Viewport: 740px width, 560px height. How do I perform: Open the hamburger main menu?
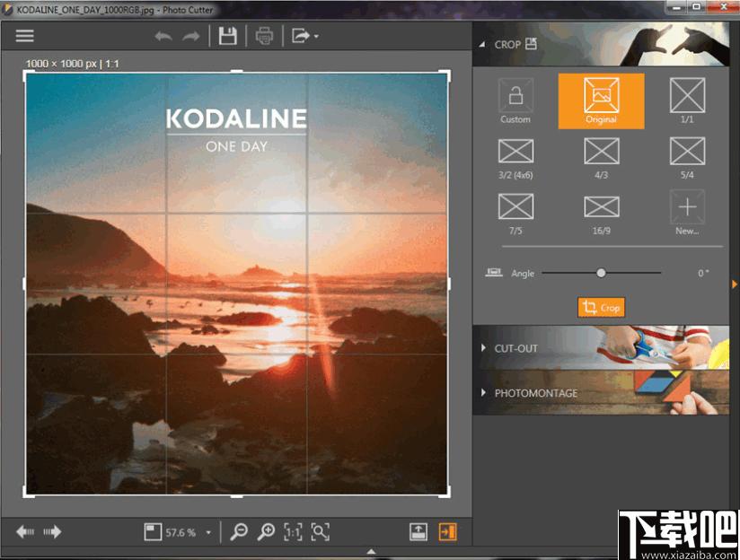[24, 36]
